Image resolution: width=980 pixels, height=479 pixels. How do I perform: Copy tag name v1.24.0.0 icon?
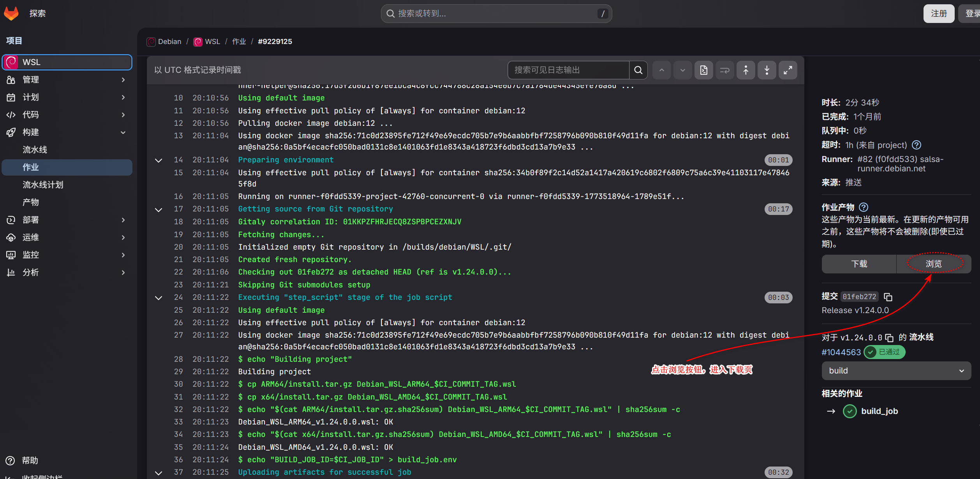point(889,338)
